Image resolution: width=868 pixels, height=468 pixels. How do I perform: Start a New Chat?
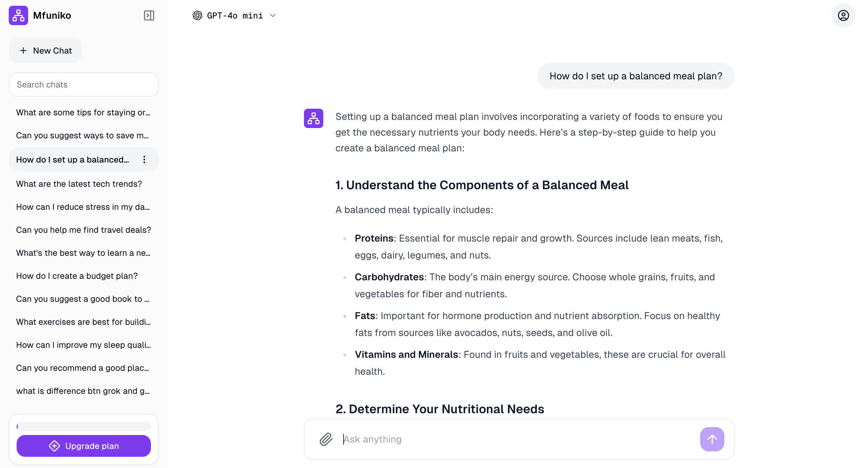click(45, 51)
